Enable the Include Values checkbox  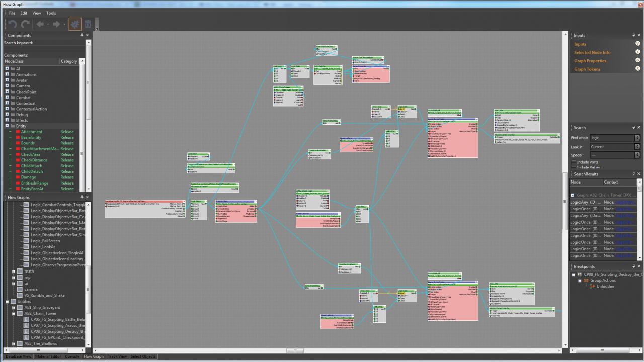574,167
